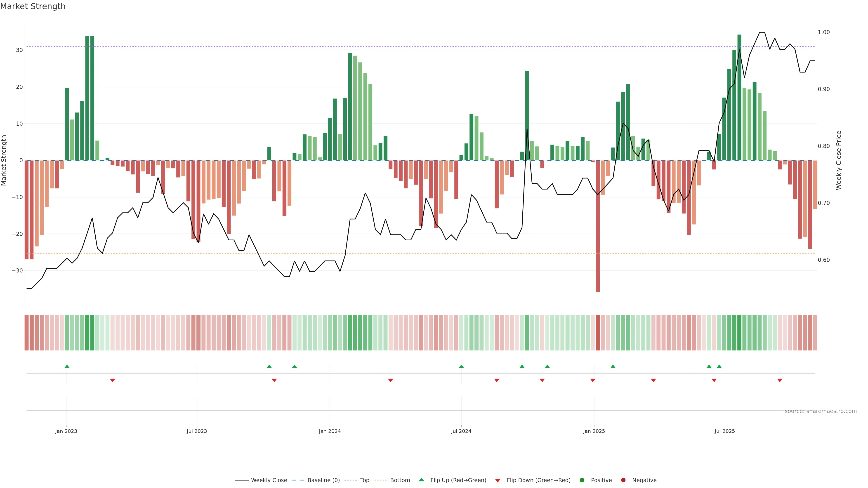Screen dimensions: 868x488
Task: Click the Market Strength chart title
Action: (33, 6)
